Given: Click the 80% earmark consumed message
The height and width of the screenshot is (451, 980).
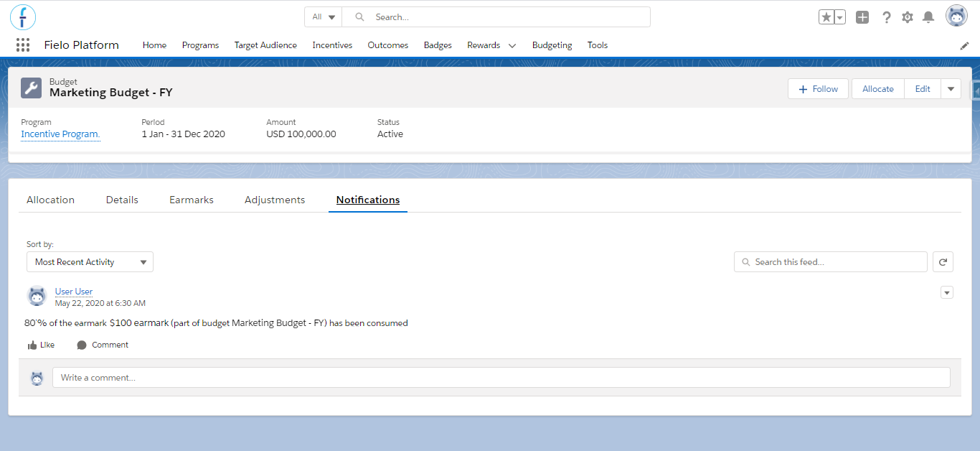Looking at the screenshot, I should (x=216, y=323).
